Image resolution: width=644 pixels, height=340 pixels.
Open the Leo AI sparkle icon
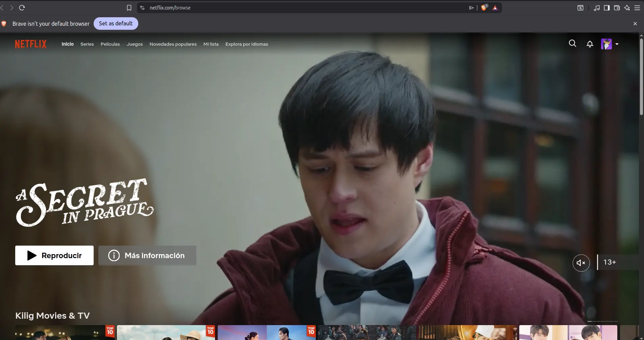[x=627, y=8]
